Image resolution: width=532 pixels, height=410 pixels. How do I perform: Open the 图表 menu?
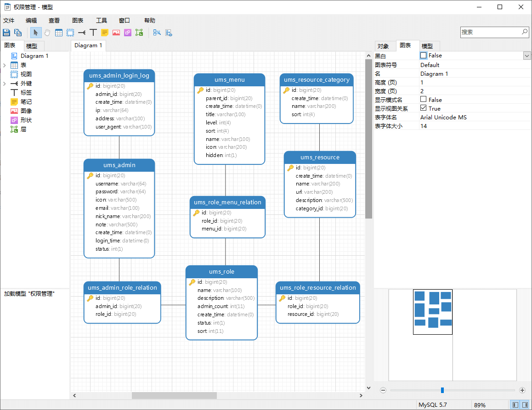coord(78,20)
